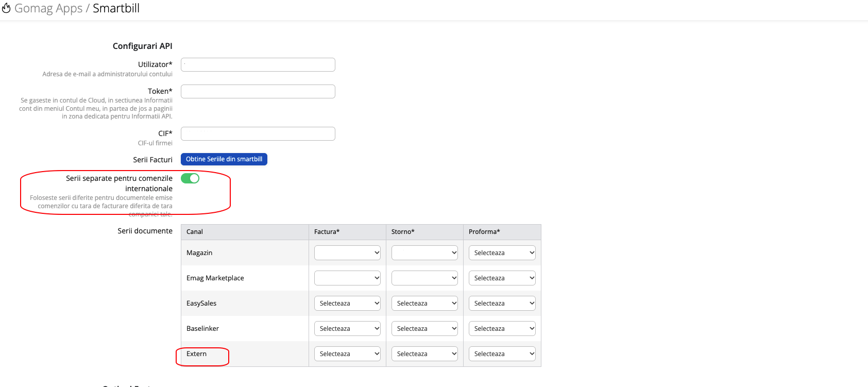This screenshot has height=387, width=868.
Task: Choose Storno series for Baselinker
Action: 425,329
